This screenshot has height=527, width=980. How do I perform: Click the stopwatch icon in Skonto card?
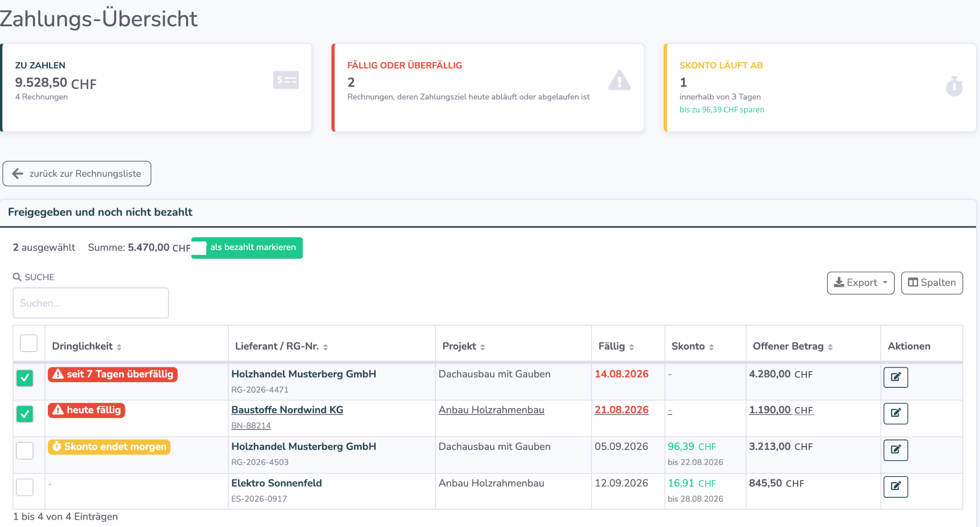click(954, 87)
